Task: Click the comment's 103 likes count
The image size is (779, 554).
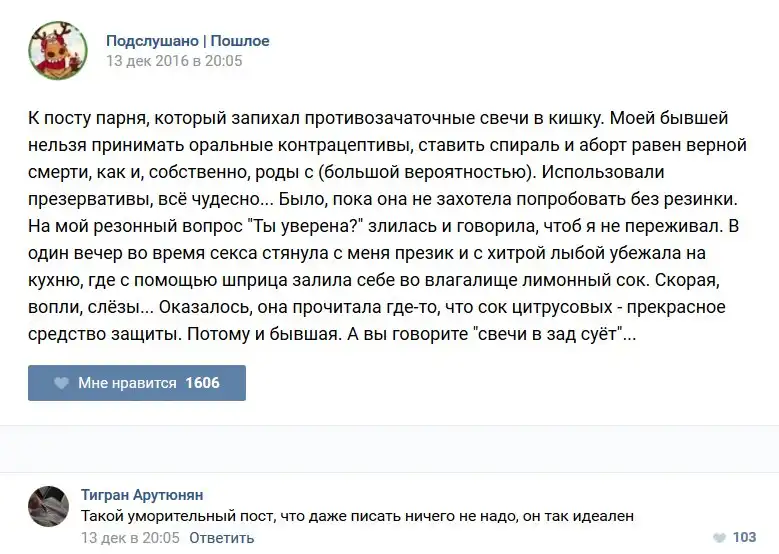Action: 744,538
